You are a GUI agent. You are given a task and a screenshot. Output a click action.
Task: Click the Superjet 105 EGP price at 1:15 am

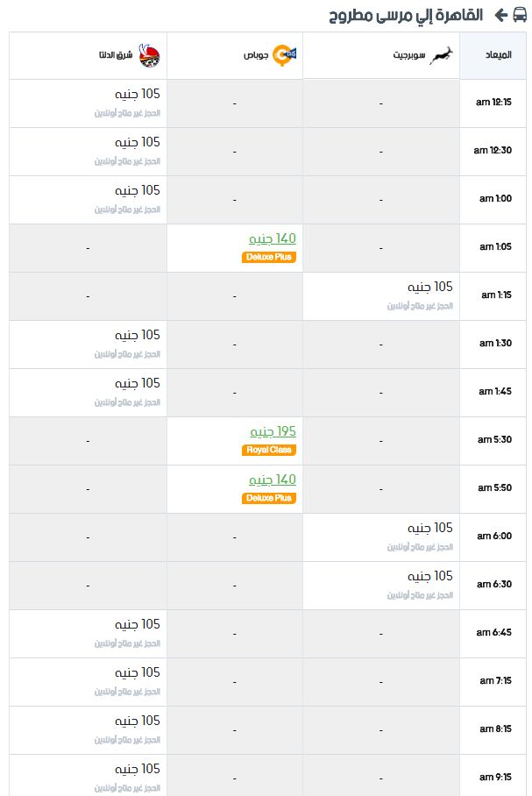pos(430,287)
